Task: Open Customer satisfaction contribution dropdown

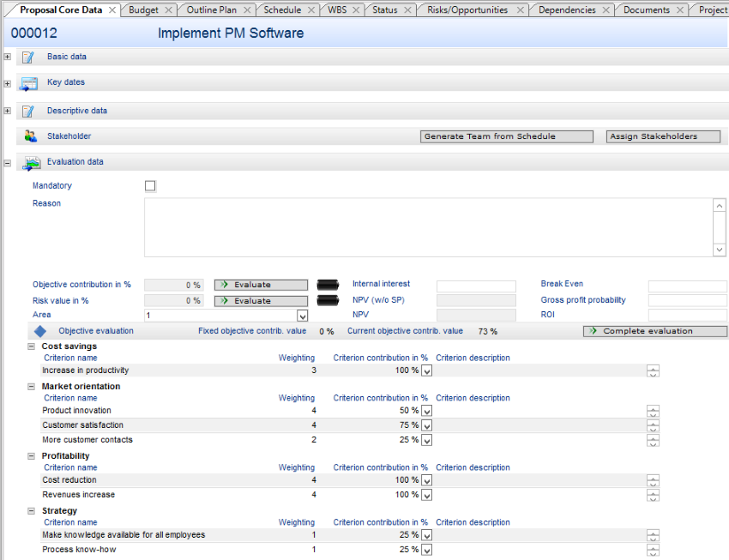Action: point(427,425)
